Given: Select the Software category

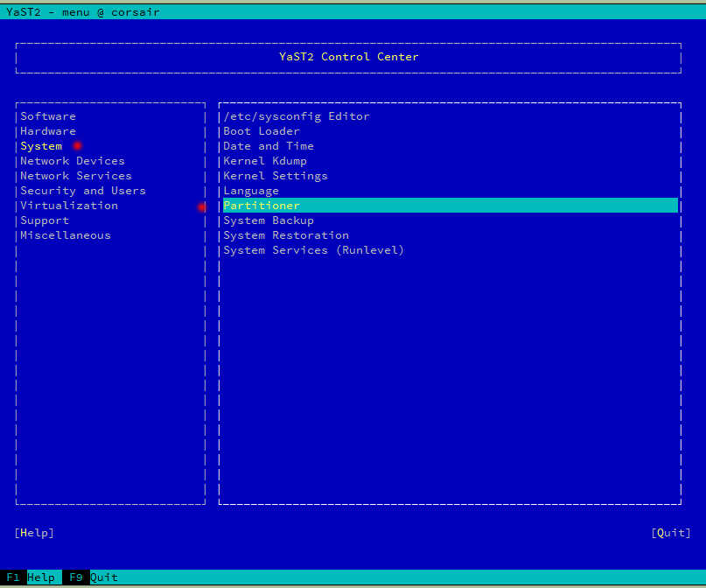Looking at the screenshot, I should click(48, 116).
